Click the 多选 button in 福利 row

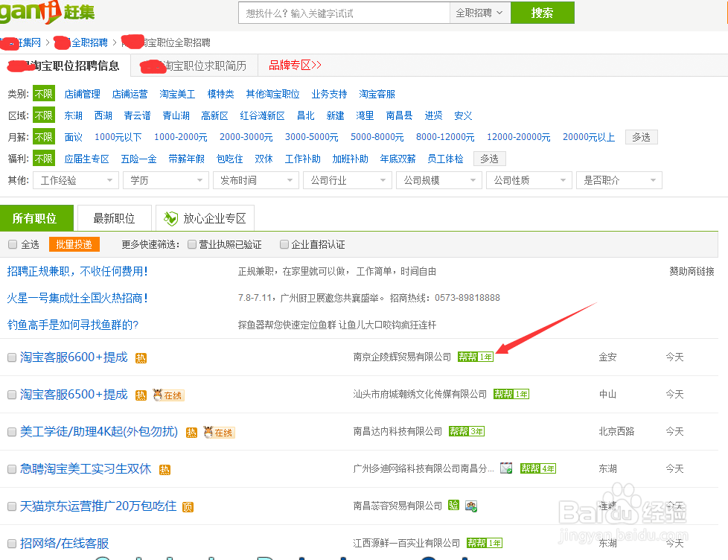(x=489, y=159)
